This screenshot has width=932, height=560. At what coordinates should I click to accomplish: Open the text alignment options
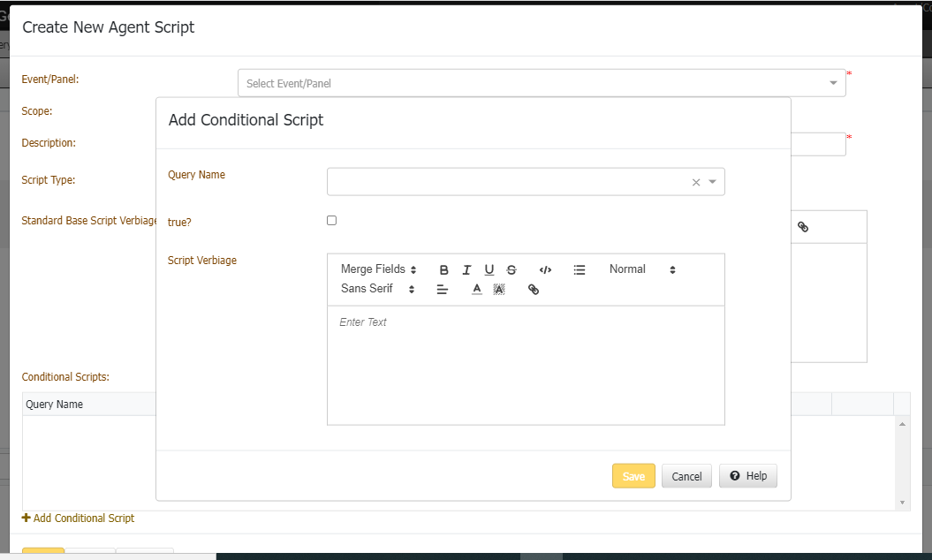coord(443,290)
